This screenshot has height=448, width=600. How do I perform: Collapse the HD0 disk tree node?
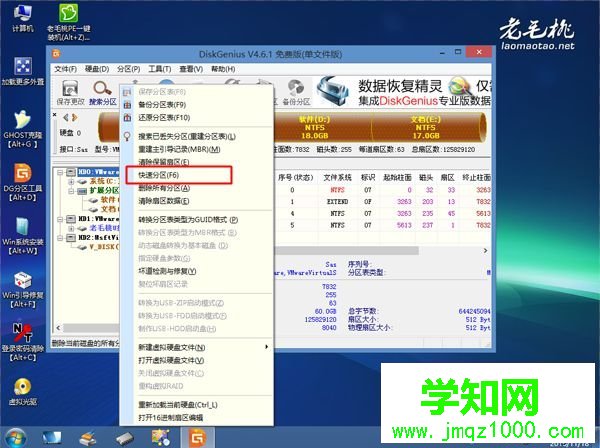[60, 172]
